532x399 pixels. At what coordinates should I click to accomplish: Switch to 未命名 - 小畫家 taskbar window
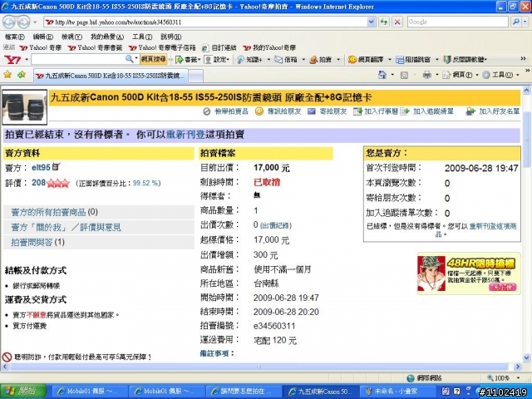point(397,392)
